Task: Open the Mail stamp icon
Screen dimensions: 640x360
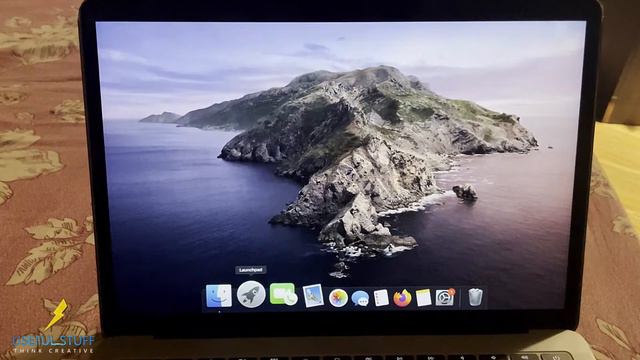Action: (x=313, y=296)
